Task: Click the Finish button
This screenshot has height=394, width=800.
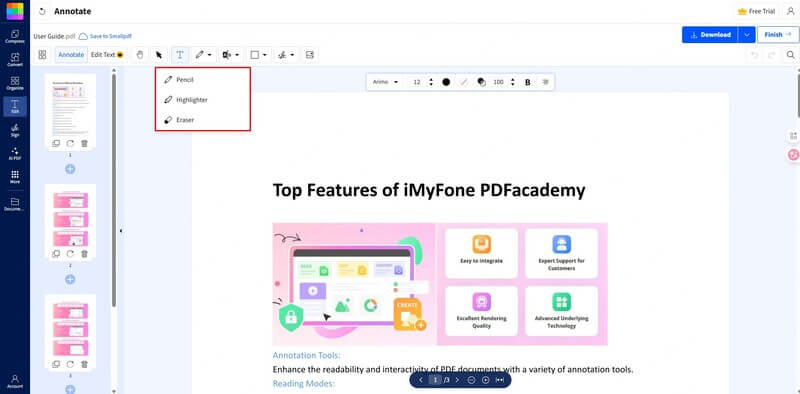Action: coord(778,35)
